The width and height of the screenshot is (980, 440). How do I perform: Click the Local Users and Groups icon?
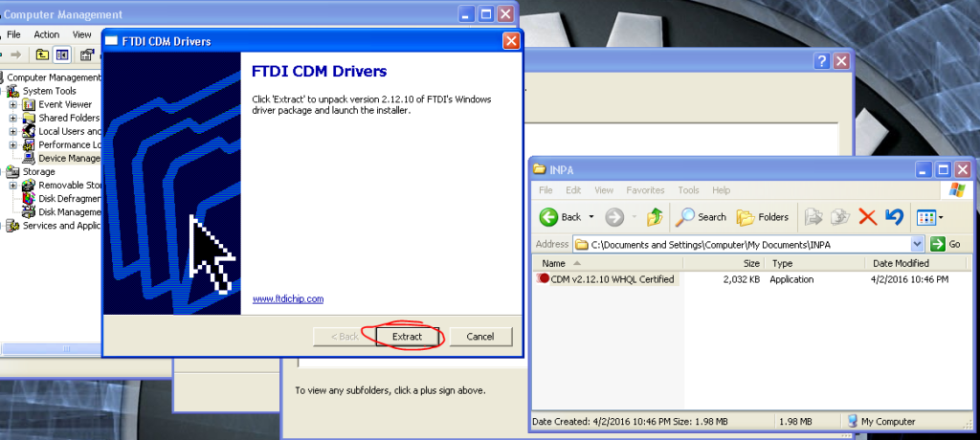coord(29,131)
